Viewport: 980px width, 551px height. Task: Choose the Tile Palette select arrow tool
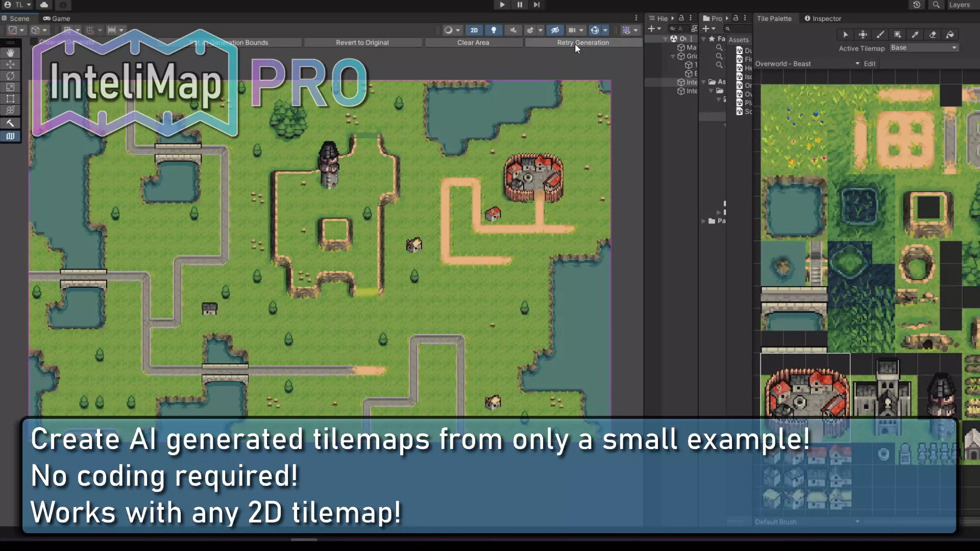[x=845, y=35]
